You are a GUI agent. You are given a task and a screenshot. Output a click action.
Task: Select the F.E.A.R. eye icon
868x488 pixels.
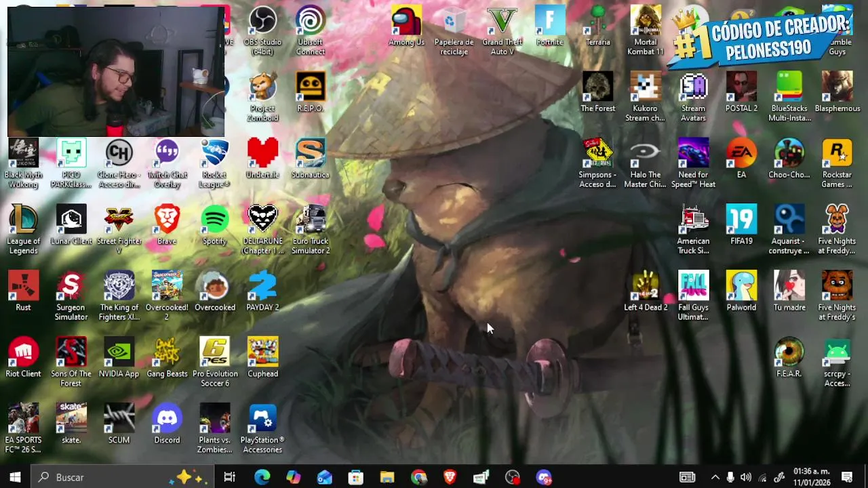(789, 359)
